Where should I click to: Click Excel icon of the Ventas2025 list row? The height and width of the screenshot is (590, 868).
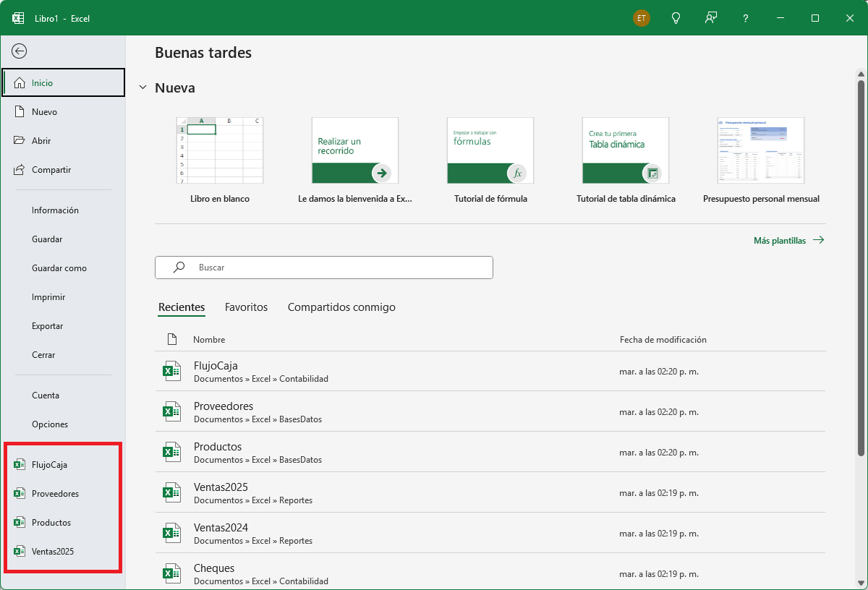click(171, 493)
